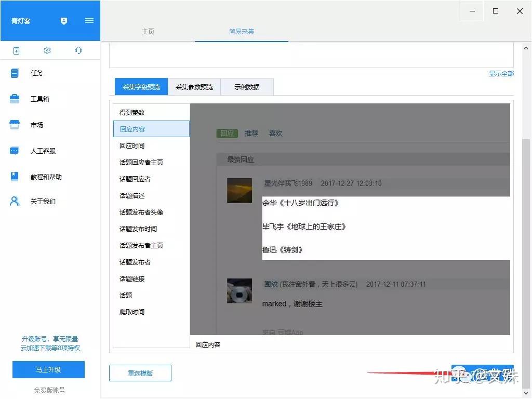Click the 马上升级 button

pos(48,369)
